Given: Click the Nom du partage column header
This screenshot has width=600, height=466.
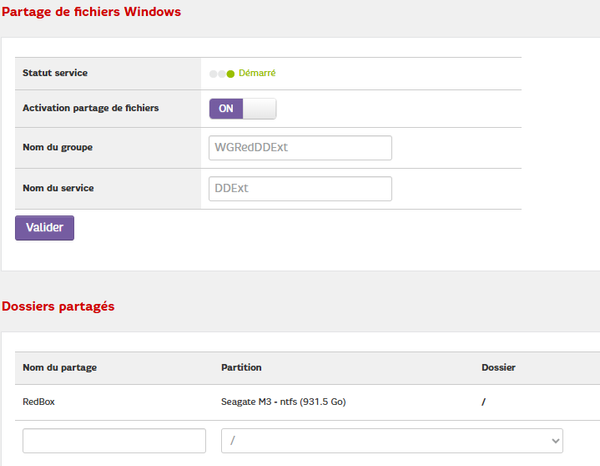Looking at the screenshot, I should [x=59, y=367].
